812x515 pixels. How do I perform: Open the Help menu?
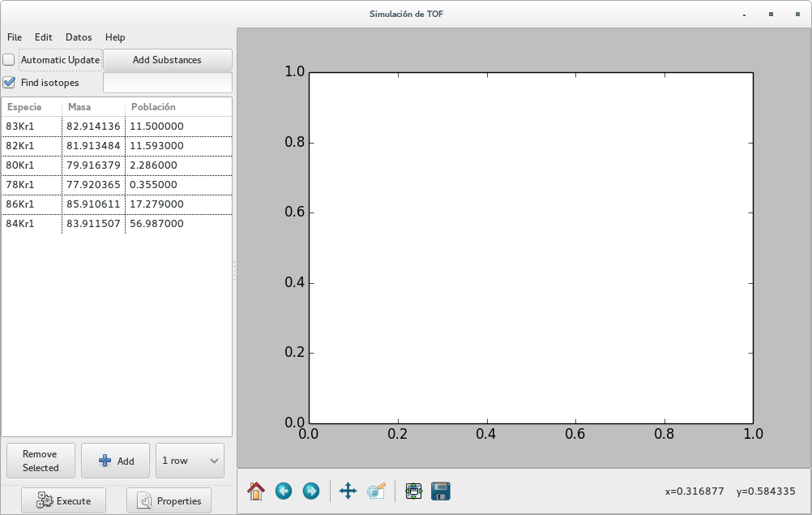click(x=115, y=37)
